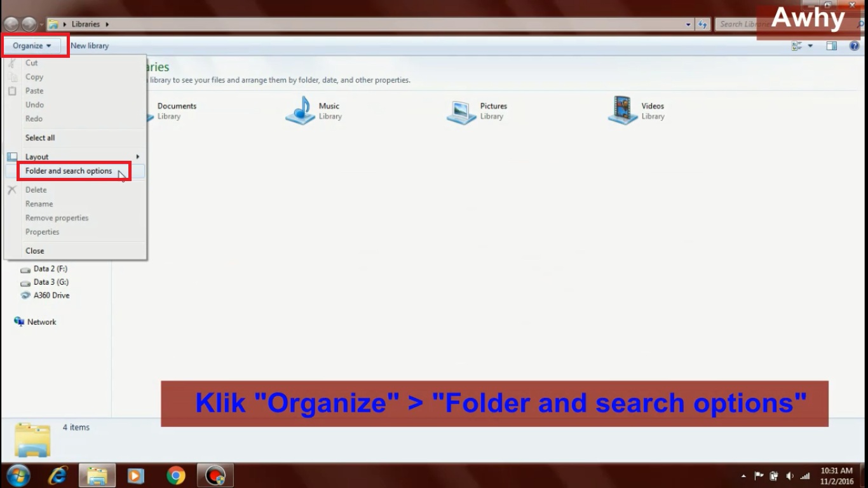Open Internet Explorer from the taskbar
This screenshot has width=868, height=488.
58,475
